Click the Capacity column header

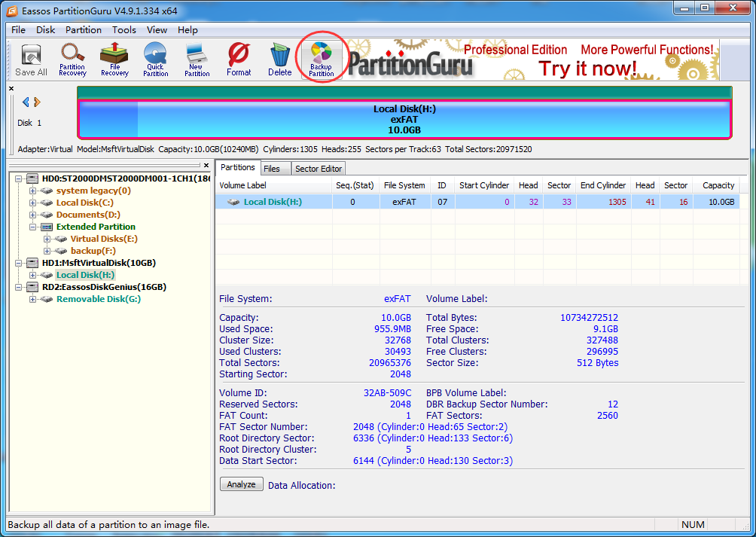718,185
